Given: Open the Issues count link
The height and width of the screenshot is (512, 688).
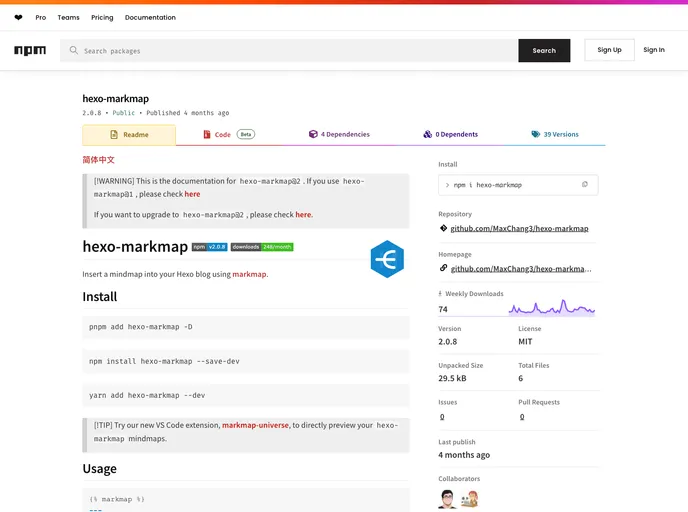Looking at the screenshot, I should [442, 417].
